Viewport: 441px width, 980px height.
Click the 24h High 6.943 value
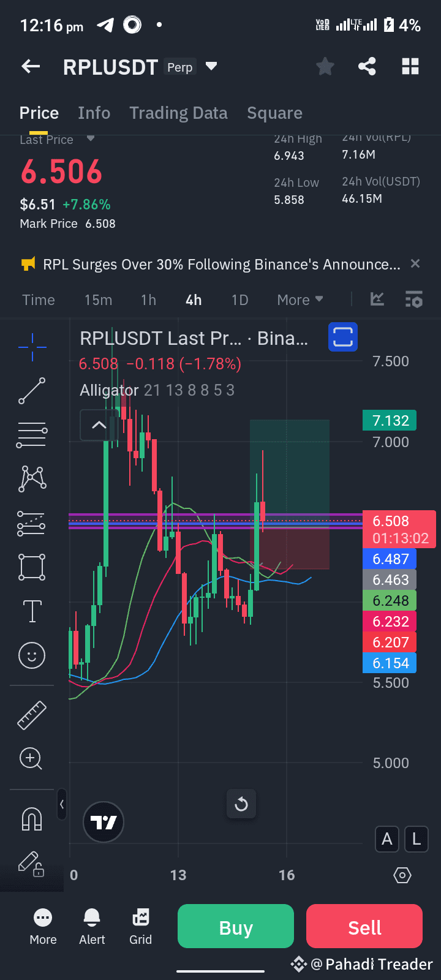coord(289,156)
